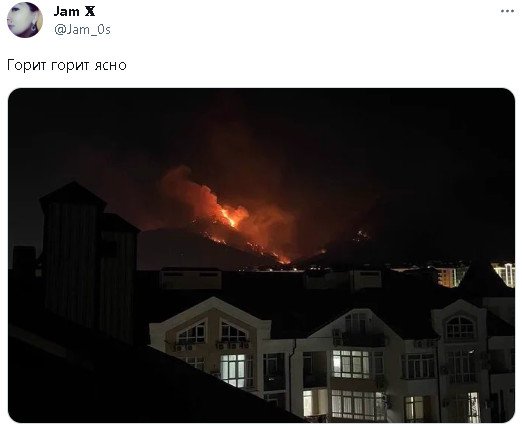Click the arched window on the right gable
This screenshot has width=522, height=429.
pos(460,327)
